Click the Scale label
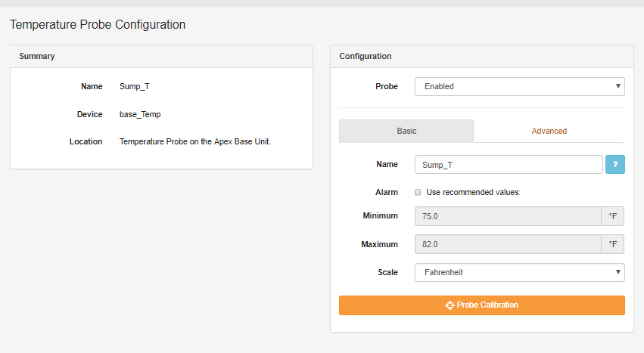644x353 pixels. [x=387, y=273]
